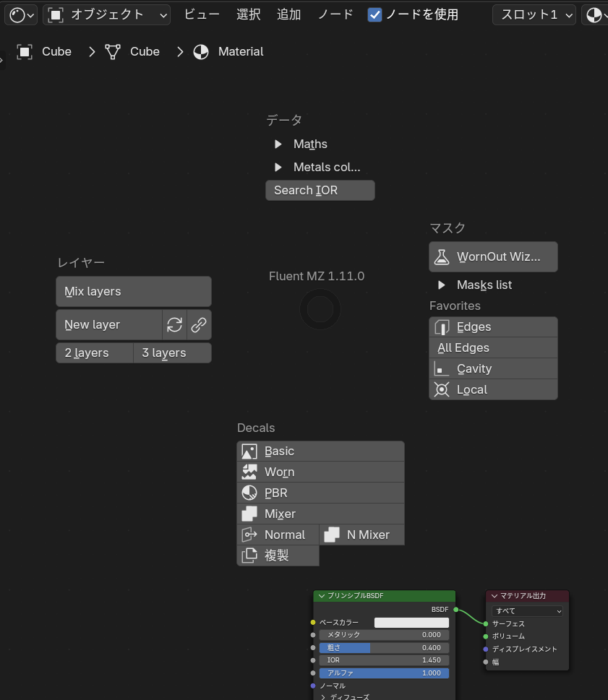Add a PBR decal

(x=320, y=493)
